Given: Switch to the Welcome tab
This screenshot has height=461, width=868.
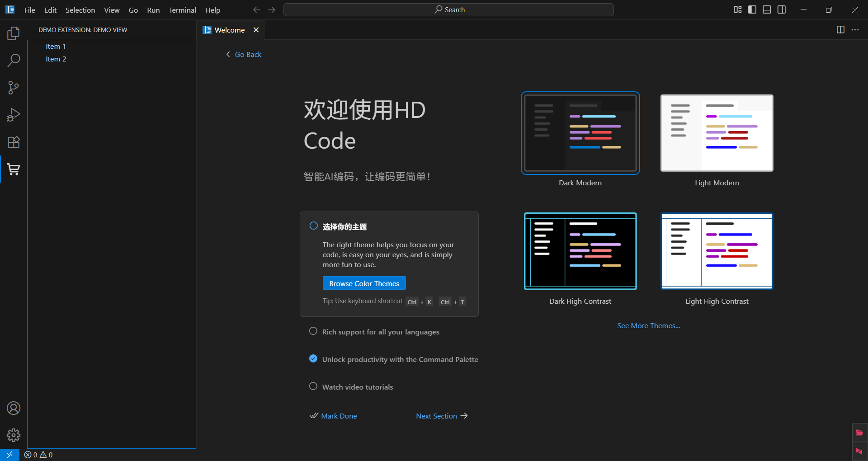Looking at the screenshot, I should tap(229, 29).
